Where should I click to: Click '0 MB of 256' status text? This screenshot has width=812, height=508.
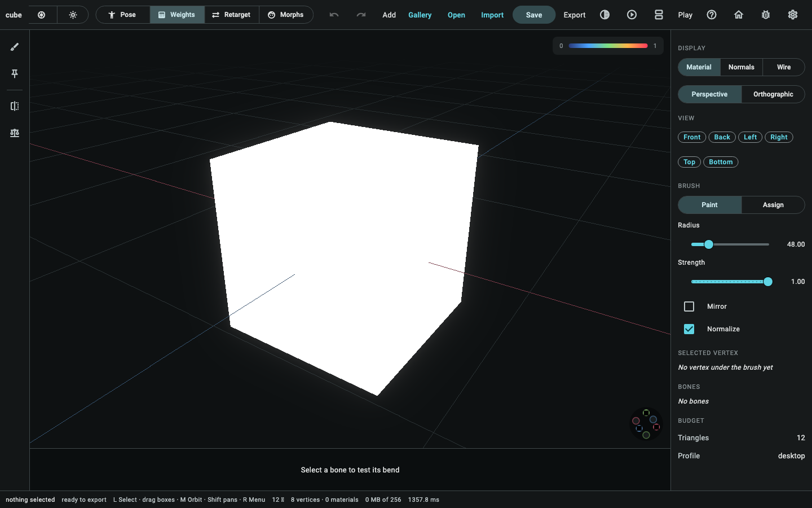[x=383, y=500]
